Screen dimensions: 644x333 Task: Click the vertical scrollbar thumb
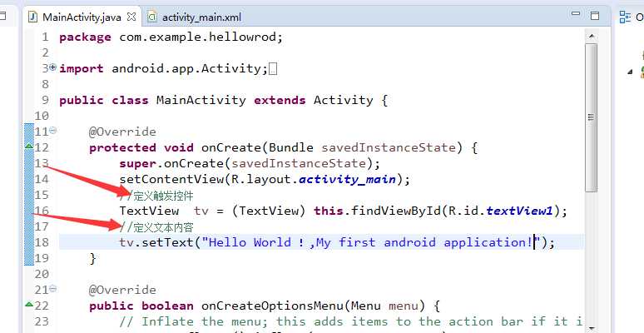click(592, 117)
